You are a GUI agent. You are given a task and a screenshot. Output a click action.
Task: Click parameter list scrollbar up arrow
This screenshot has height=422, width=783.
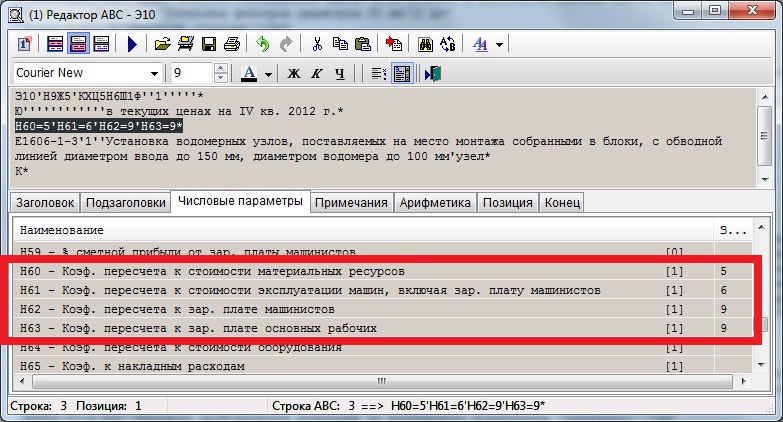[x=761, y=228]
